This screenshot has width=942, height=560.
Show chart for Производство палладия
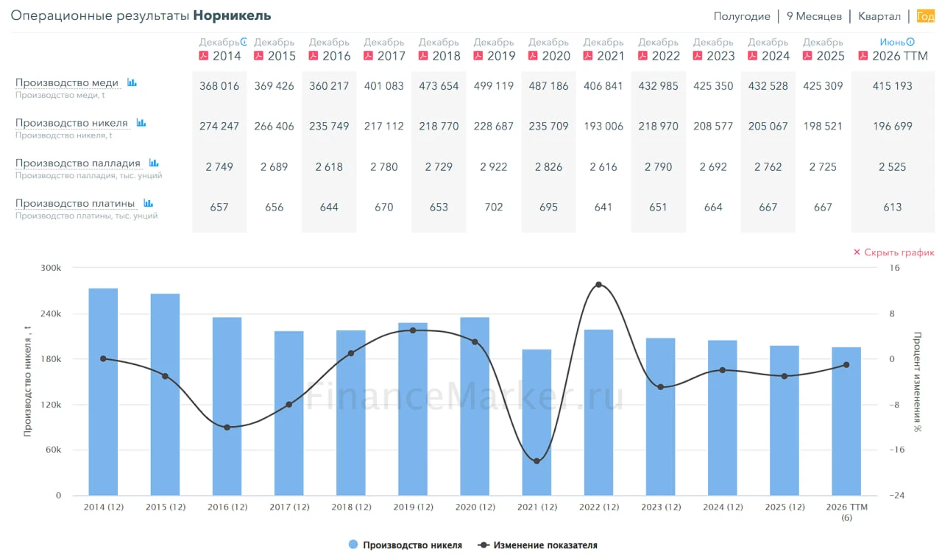tap(154, 163)
